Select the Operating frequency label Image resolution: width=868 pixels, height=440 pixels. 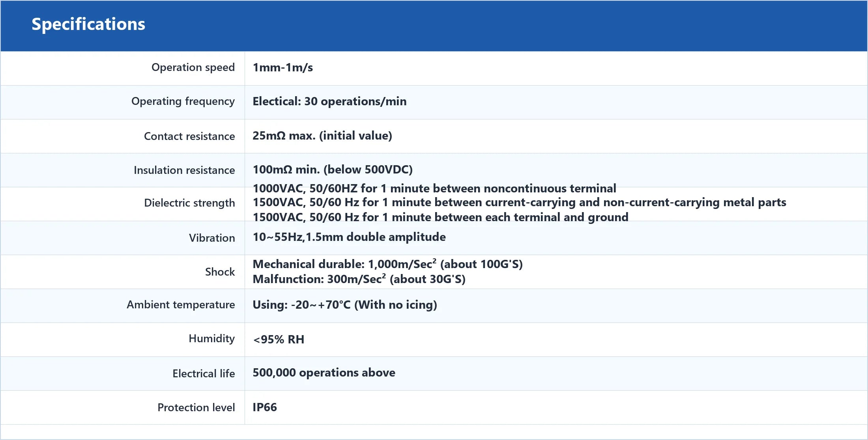click(183, 101)
